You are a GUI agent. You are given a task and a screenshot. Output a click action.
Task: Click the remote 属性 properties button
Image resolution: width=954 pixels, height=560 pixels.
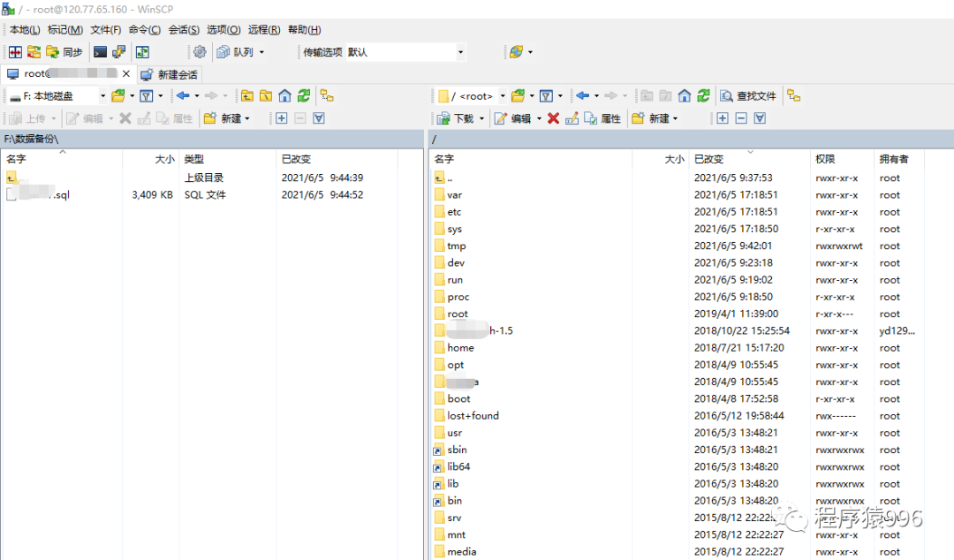602,118
